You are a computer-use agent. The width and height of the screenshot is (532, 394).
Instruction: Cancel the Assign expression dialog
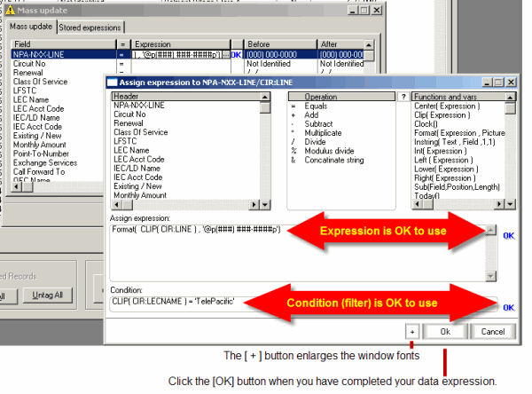[x=493, y=332]
